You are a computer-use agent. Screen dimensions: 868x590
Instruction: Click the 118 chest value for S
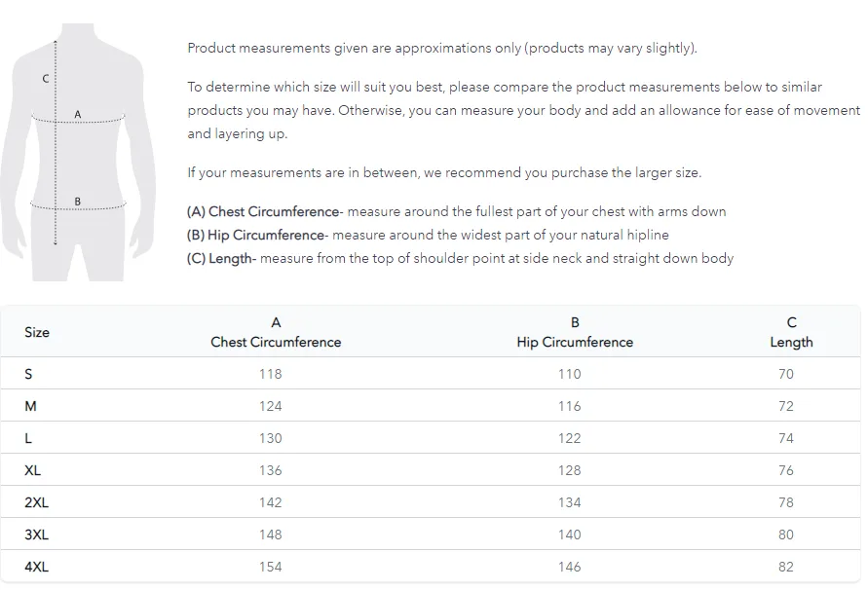(270, 374)
